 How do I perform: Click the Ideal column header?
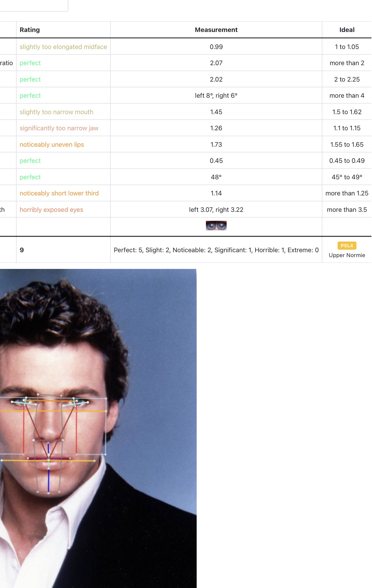pyautogui.click(x=347, y=30)
